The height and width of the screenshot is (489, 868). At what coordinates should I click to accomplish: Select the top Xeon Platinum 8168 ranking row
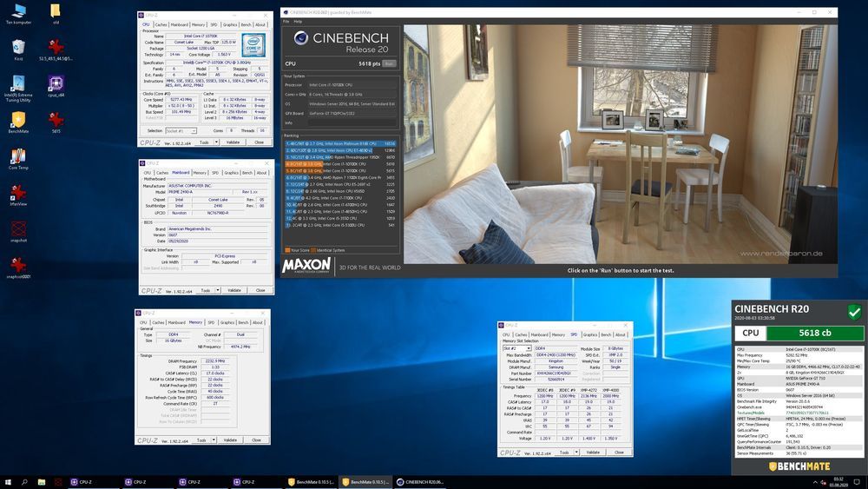click(340, 143)
